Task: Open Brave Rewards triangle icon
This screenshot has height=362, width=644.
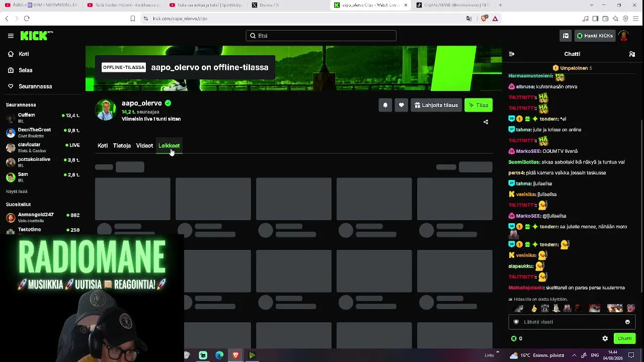Action: [x=495, y=19]
